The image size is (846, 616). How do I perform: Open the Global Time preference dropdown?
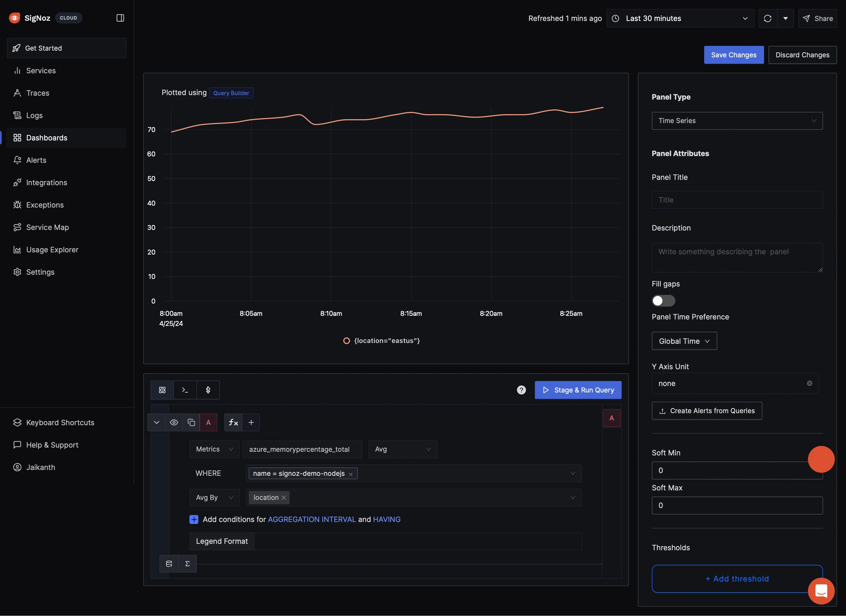[x=684, y=341]
